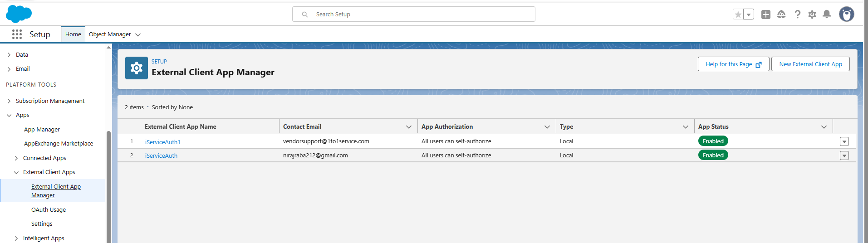868x243 pixels.
Task: Open the notifications bell
Action: [x=827, y=15]
